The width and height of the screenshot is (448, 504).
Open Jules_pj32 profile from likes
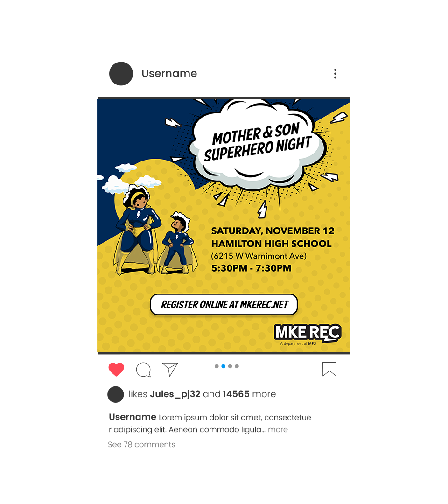pos(175,394)
